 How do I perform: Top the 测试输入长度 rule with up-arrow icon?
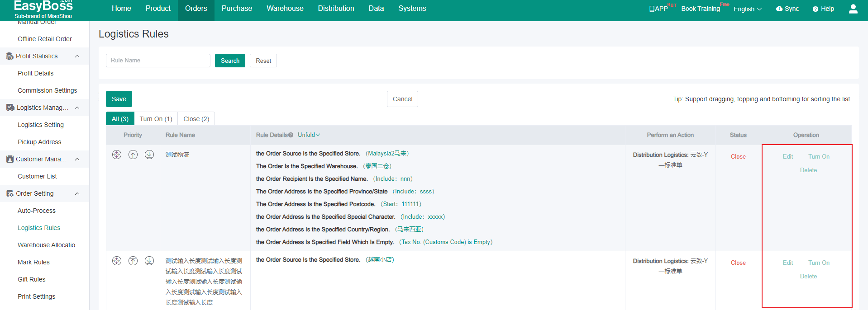pos(133,261)
